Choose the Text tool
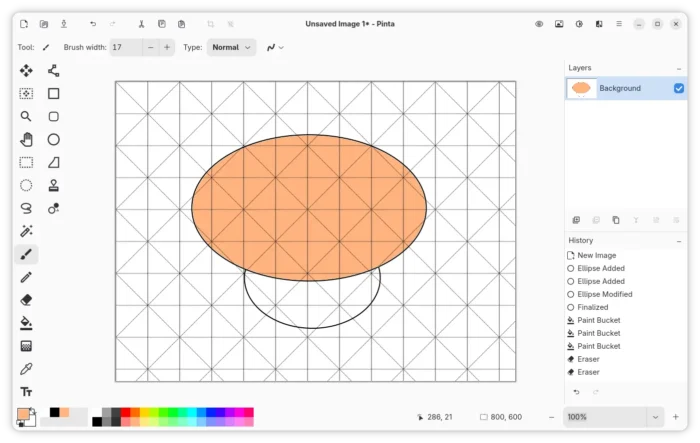 pos(26,391)
